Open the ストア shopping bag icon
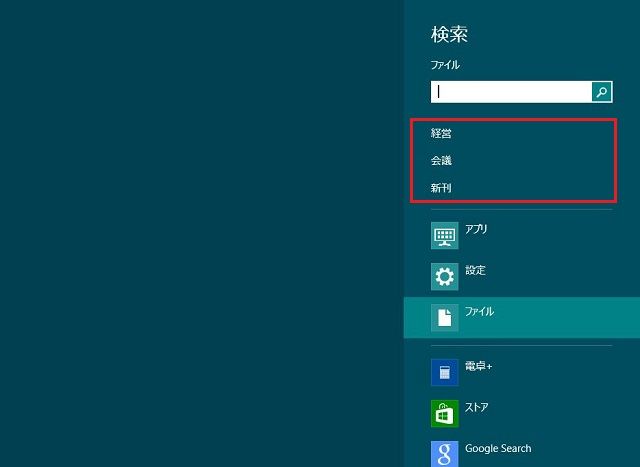Viewport: 640px width, 467px height. [444, 414]
